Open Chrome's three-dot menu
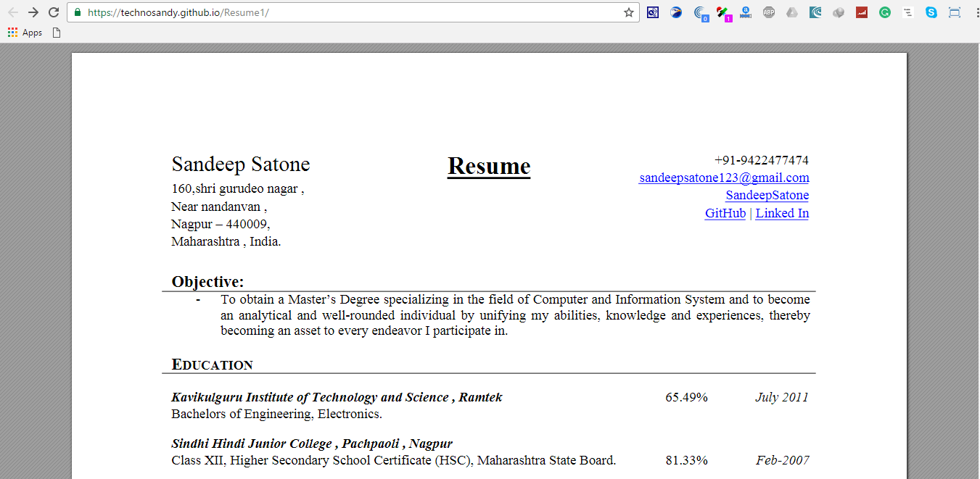Viewport: 980px width, 479px height. pyautogui.click(x=976, y=12)
